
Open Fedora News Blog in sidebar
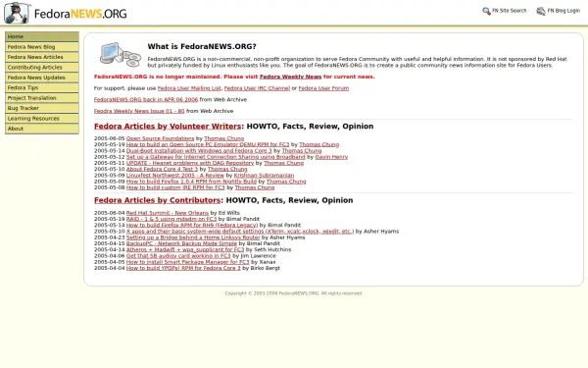click(x=42, y=47)
